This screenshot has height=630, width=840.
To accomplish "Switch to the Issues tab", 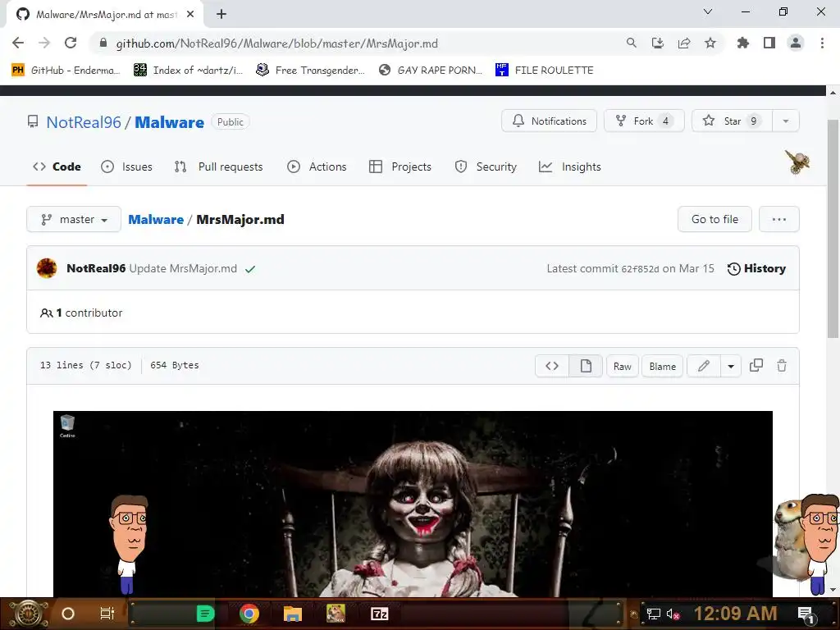I will click(127, 167).
